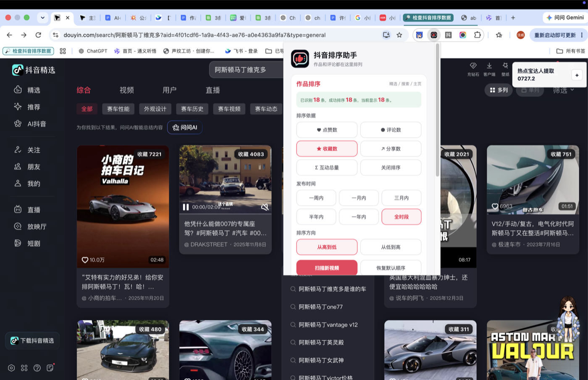Switch to 直播 search tab
The width and height of the screenshot is (588, 380).
(213, 90)
